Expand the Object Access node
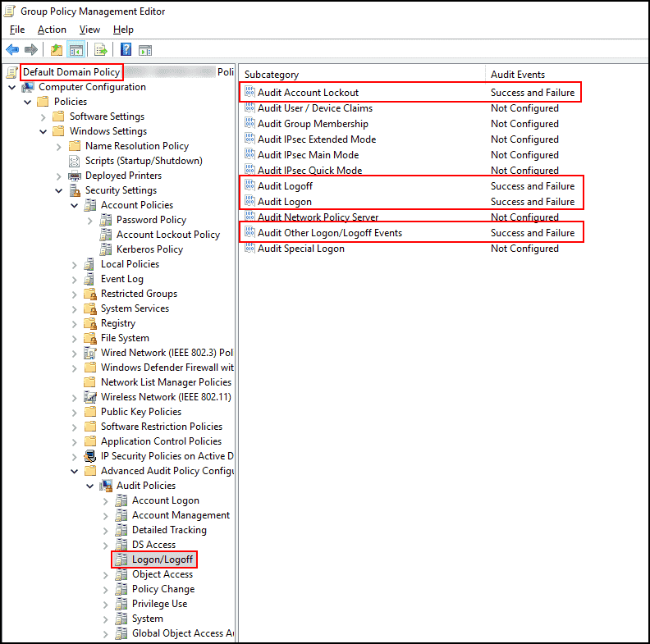The width and height of the screenshot is (650, 644). 106,575
